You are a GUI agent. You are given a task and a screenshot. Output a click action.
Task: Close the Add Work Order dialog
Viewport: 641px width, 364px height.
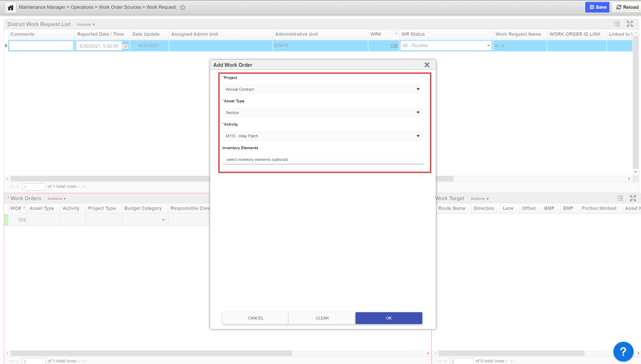click(x=427, y=65)
